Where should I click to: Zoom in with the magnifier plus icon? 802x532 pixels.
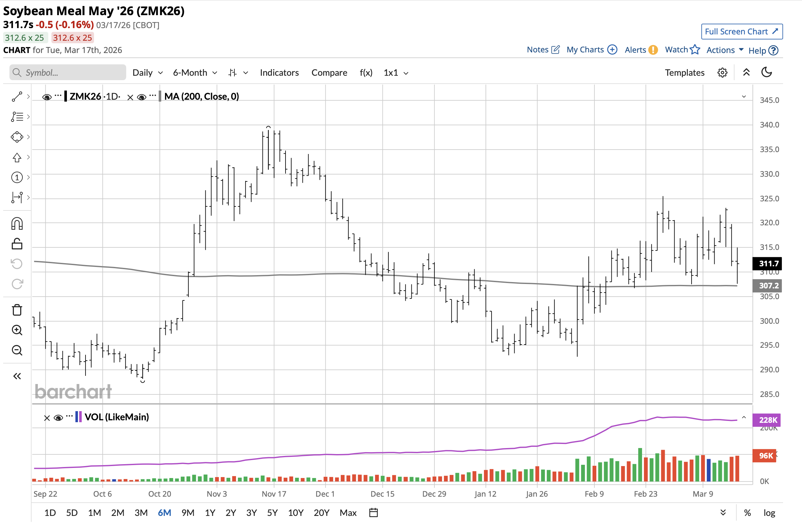pyautogui.click(x=17, y=330)
